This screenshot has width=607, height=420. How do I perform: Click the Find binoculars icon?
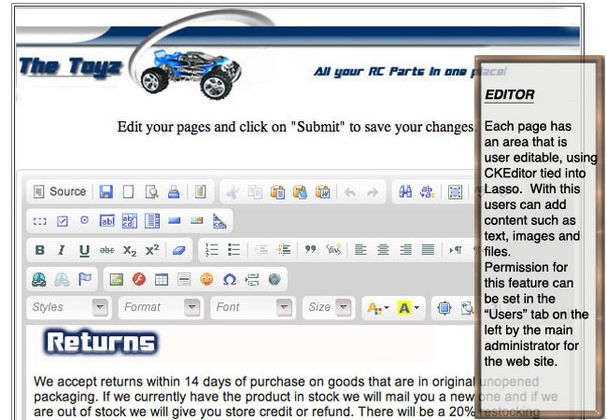point(406,192)
